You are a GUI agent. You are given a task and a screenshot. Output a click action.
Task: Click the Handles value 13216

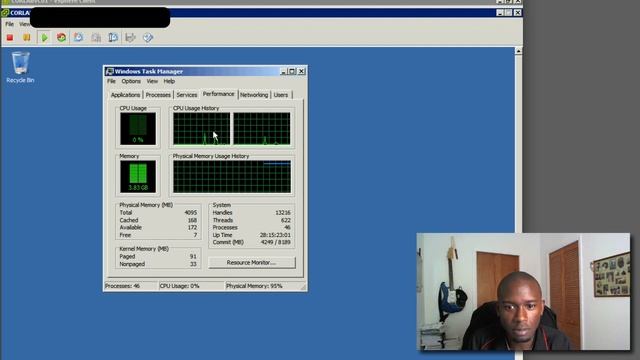point(283,213)
